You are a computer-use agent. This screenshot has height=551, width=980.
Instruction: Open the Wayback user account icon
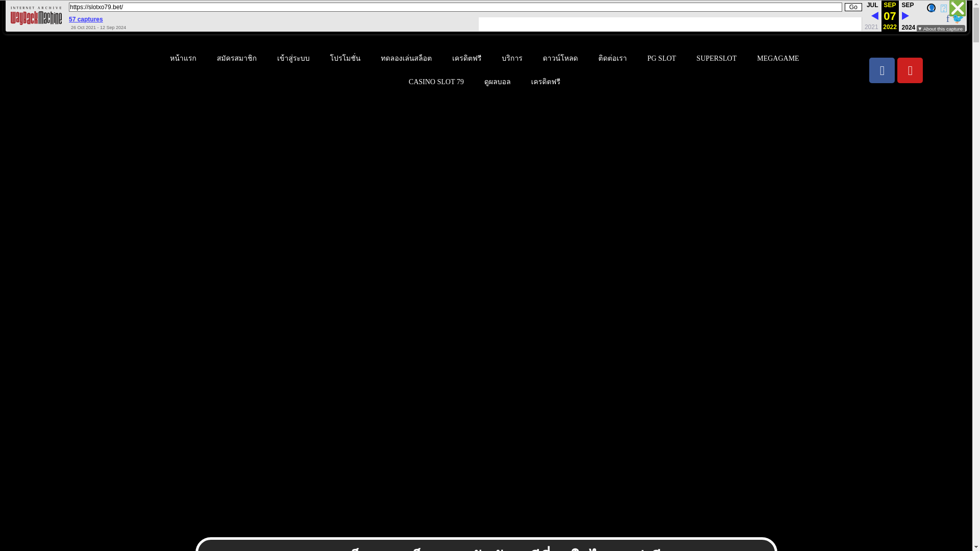click(x=931, y=8)
